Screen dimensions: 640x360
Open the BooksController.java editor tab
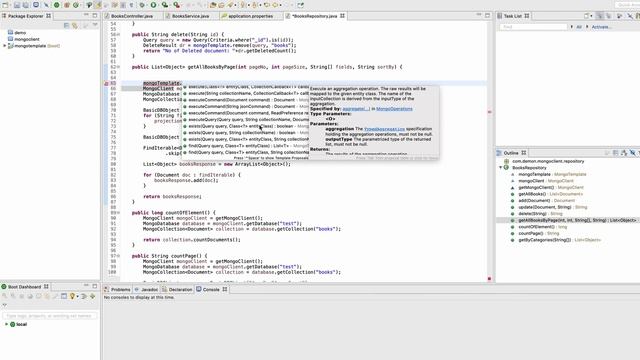(x=131, y=16)
